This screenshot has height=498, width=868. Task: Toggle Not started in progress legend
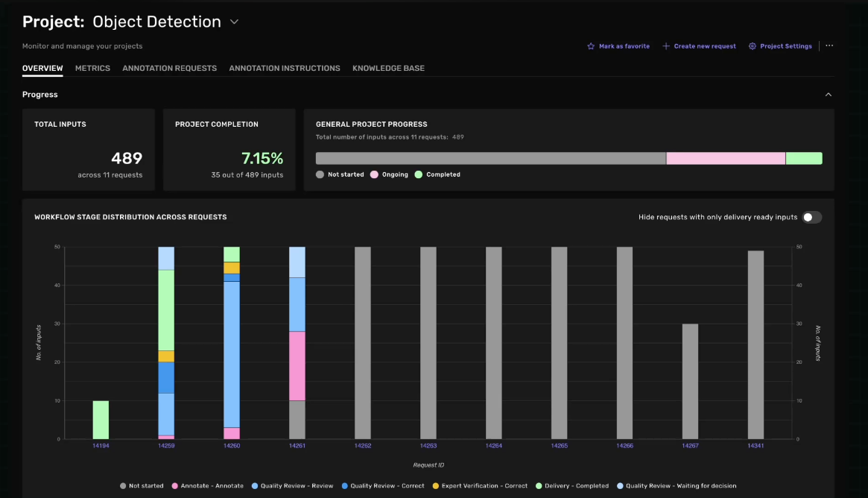[x=340, y=174]
